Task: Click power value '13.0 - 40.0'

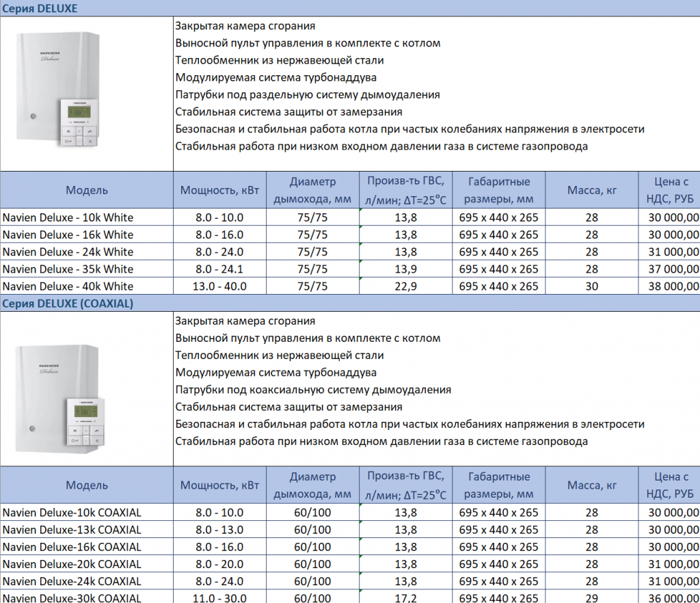Action: (x=219, y=286)
